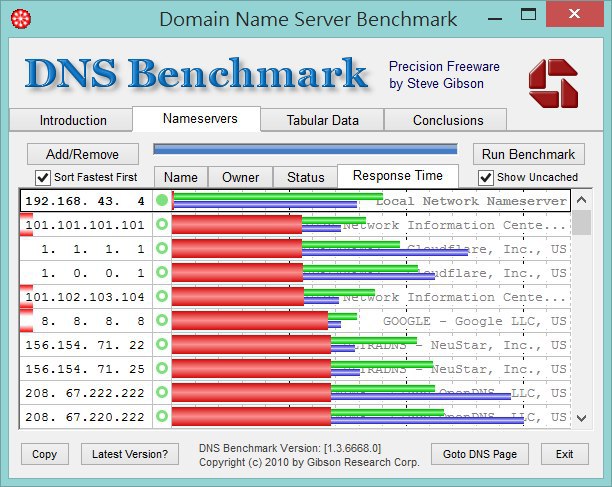This screenshot has width=612, height=487.
Task: Click the scrollbar down arrow in nameserver list
Action: coord(582,418)
